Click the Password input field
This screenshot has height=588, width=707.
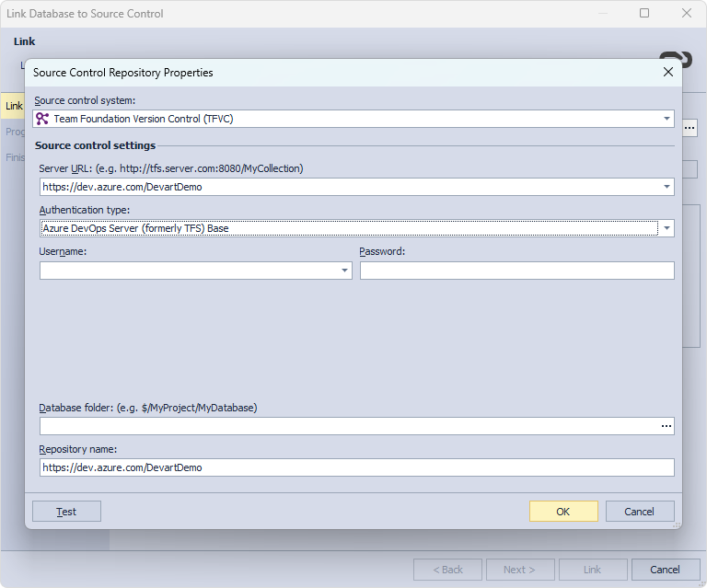click(x=516, y=271)
